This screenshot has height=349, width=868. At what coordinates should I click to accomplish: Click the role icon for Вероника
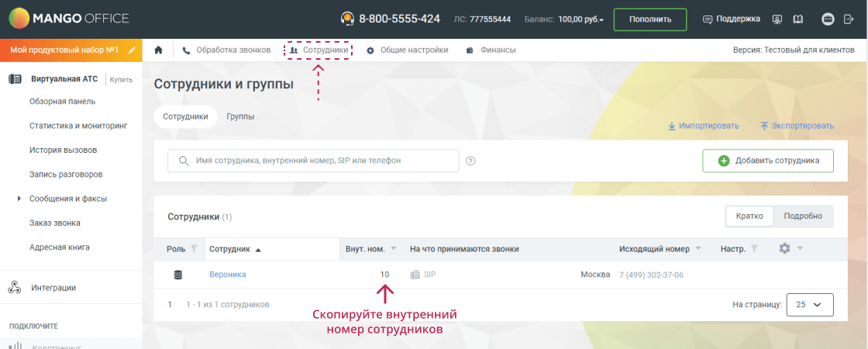click(x=178, y=275)
